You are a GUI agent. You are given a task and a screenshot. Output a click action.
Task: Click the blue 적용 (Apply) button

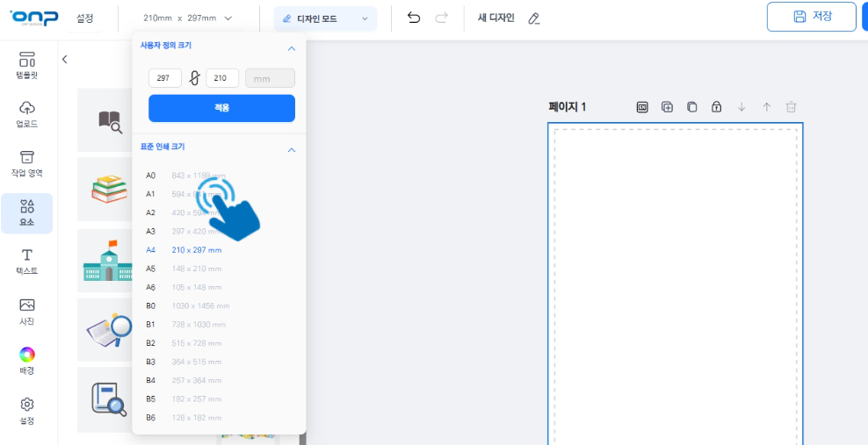(221, 108)
